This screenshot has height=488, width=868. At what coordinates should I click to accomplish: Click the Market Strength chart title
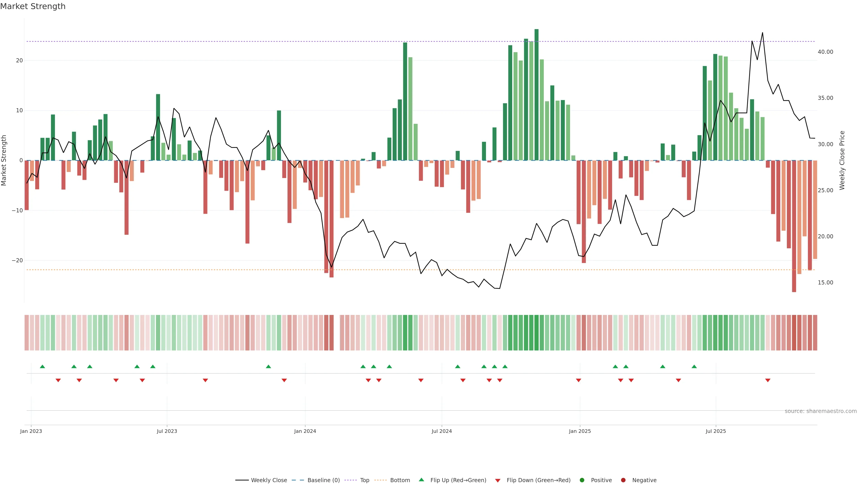[x=33, y=6]
